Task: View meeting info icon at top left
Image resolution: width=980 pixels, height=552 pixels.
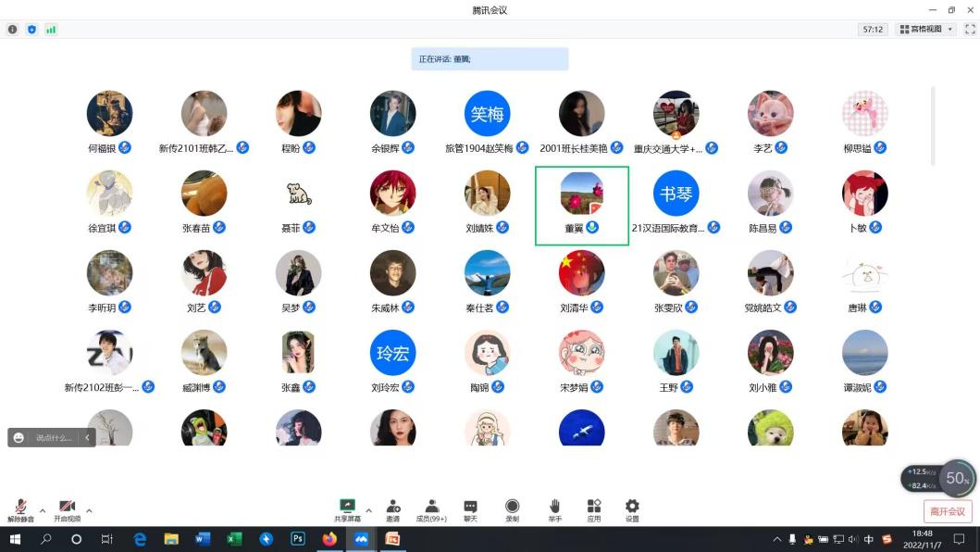Action: (x=13, y=30)
